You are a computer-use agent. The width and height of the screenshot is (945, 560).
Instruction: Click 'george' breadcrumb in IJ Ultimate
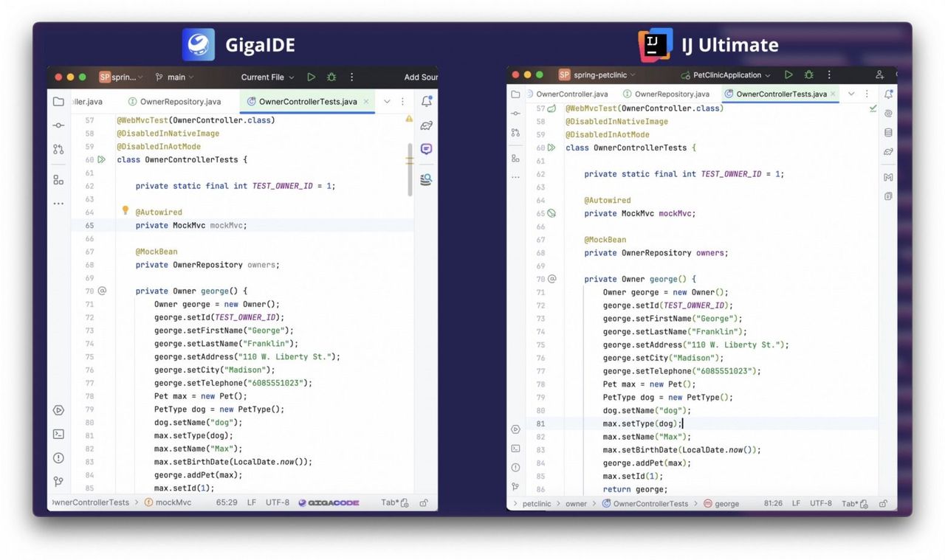click(721, 504)
